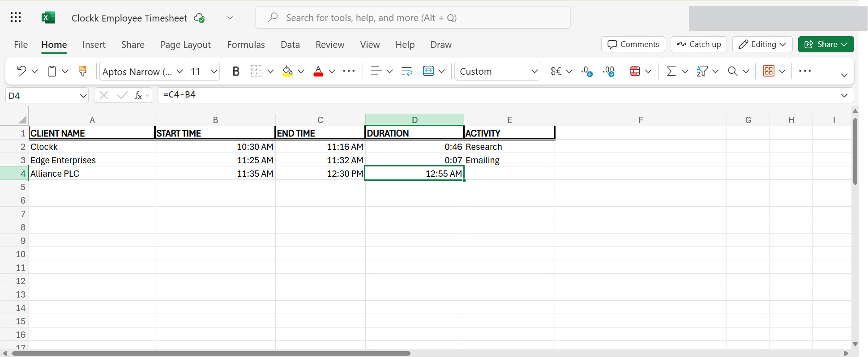This screenshot has height=357, width=868.
Task: Expand fill color dropdown arrow
Action: pos(301,71)
